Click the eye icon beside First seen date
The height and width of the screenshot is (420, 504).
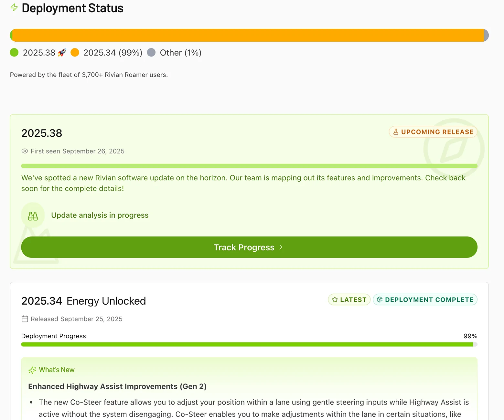click(x=25, y=151)
